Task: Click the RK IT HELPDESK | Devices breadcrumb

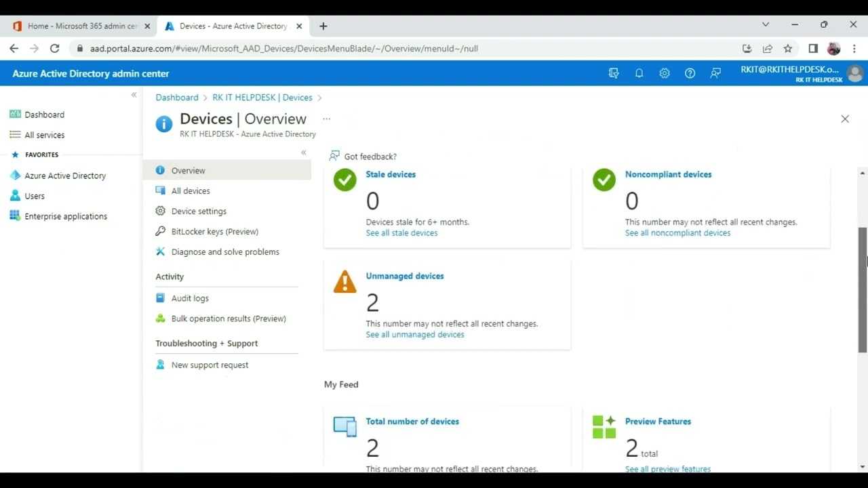Action: click(x=262, y=98)
